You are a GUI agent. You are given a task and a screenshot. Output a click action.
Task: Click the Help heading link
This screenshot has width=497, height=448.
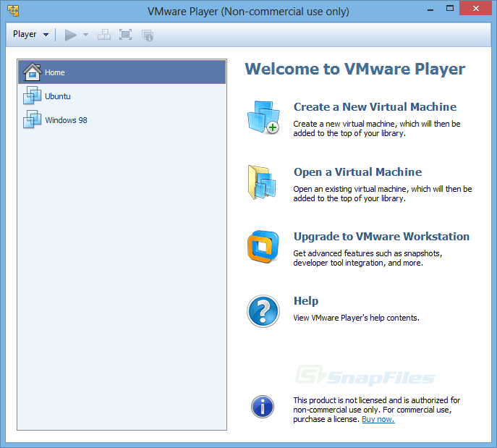pyautogui.click(x=306, y=300)
